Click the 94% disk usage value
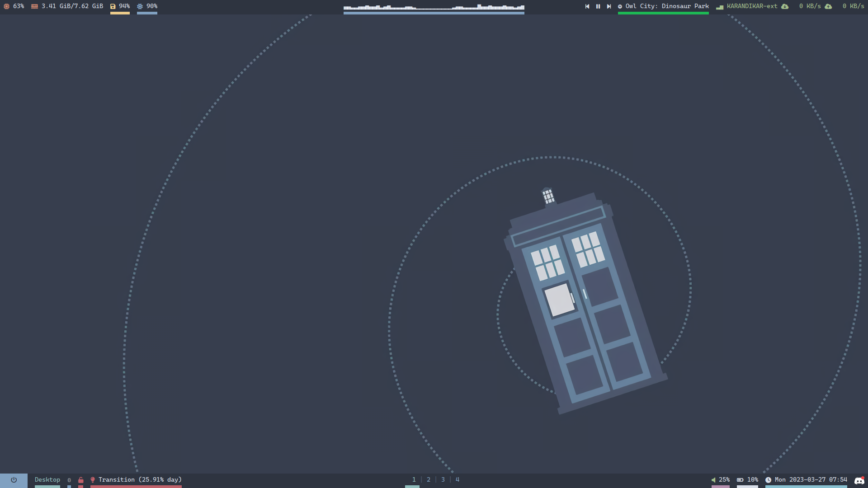 [x=124, y=6]
